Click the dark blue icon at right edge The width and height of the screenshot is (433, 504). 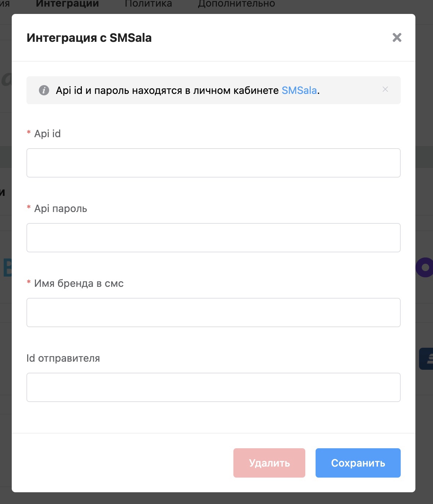426,358
